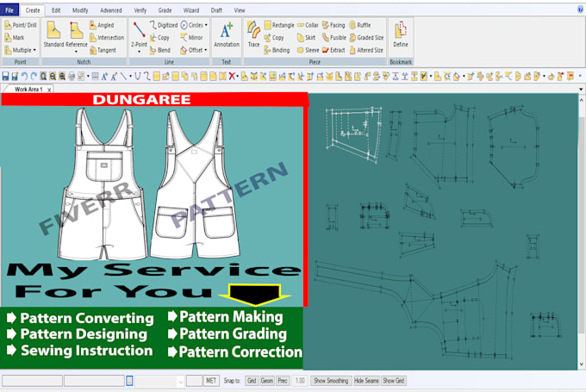Toggle Prec snap option
Screen dimensions: 586x392
283,381
